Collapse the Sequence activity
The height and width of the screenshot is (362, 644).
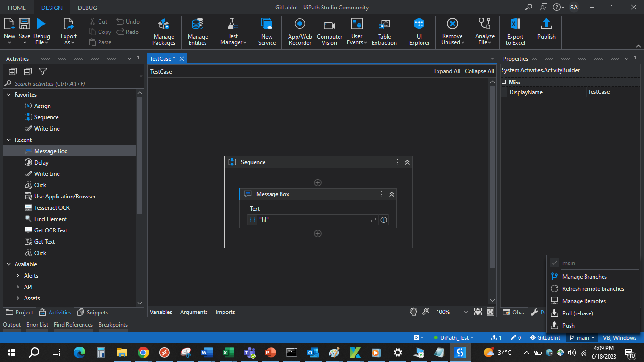(x=407, y=162)
